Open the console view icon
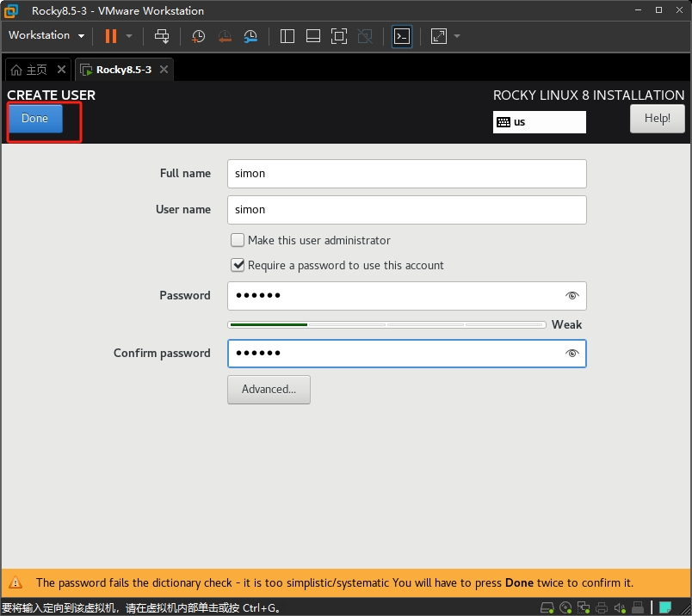Screen dimensions: 692x616 tap(402, 36)
